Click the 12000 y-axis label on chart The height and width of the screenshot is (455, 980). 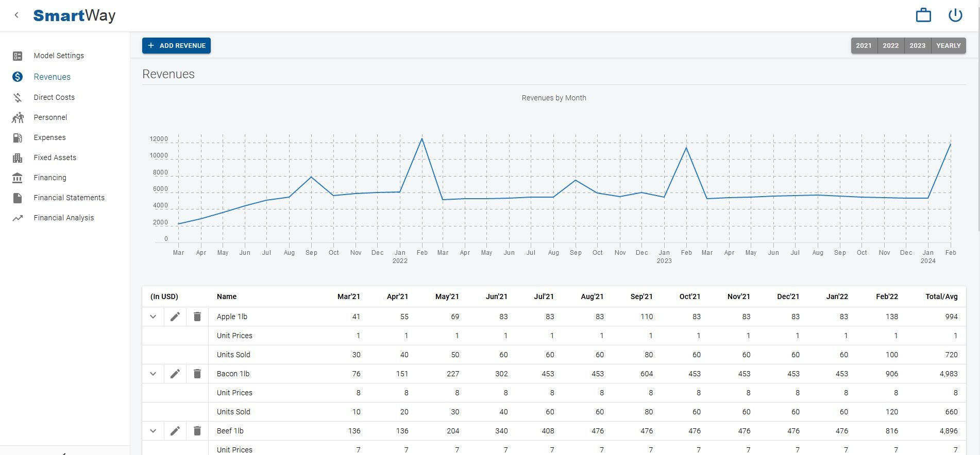click(159, 139)
